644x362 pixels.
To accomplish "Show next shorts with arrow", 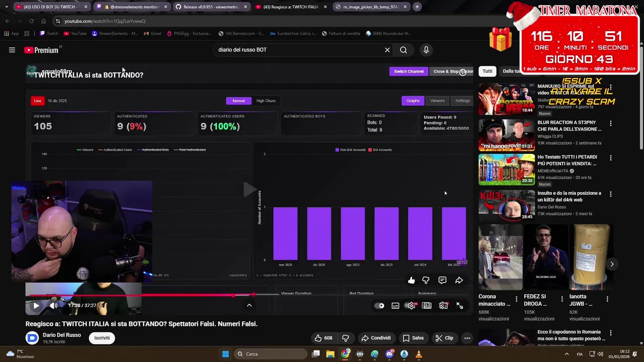I will click(x=612, y=264).
